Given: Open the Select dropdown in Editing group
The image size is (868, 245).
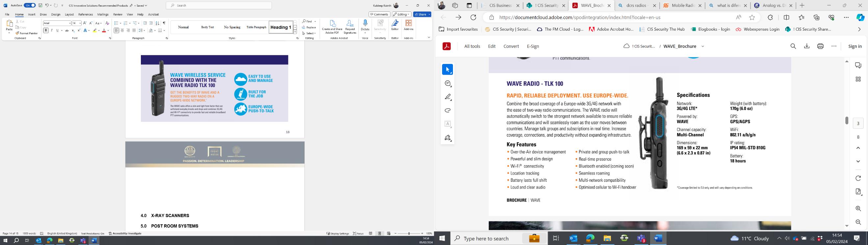Looking at the screenshot, I should click(309, 33).
